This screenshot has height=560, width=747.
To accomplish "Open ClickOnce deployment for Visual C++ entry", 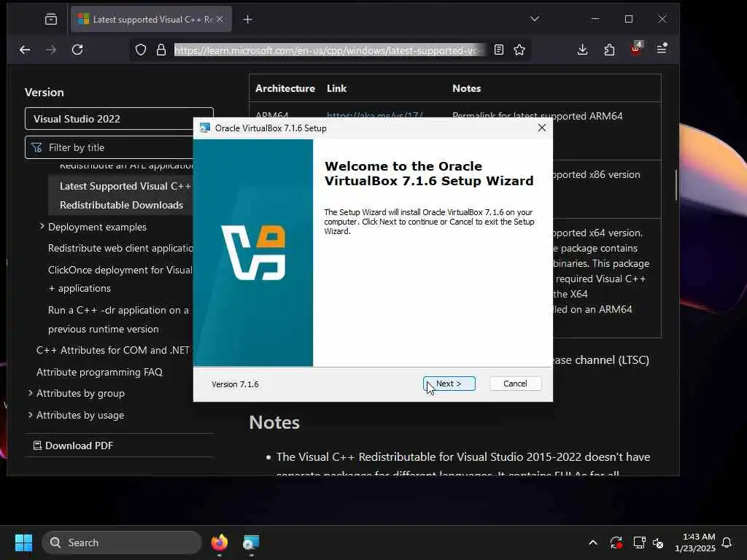I will pyautogui.click(x=120, y=279).
